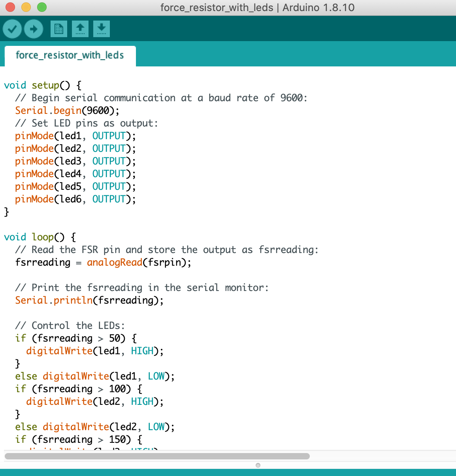
Task: Click the "// Control the LEDs:" comment
Action: [x=70, y=326]
